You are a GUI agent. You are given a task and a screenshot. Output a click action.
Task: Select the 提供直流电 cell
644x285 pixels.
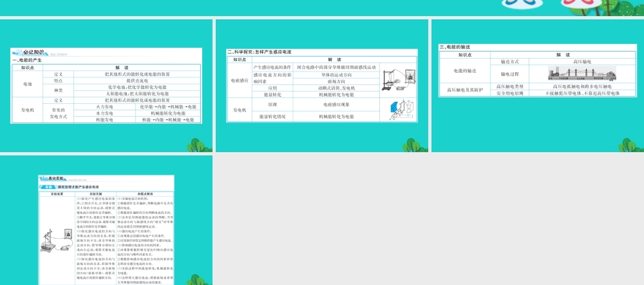[x=137, y=81]
